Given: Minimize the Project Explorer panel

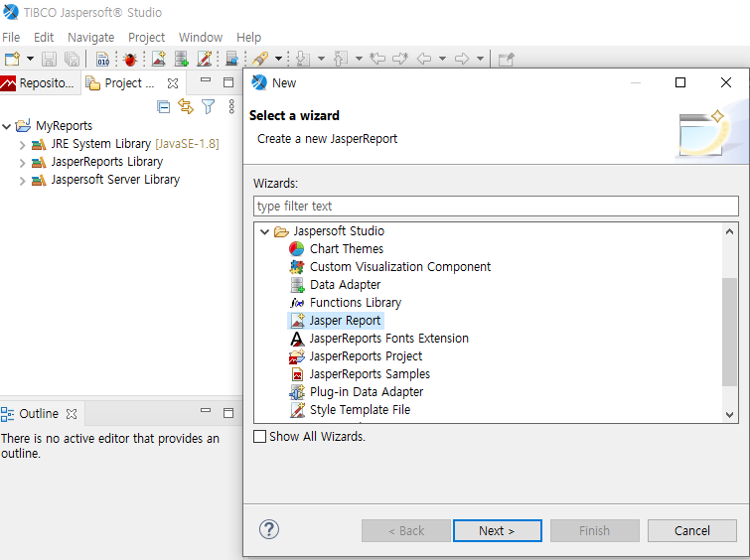Looking at the screenshot, I should pos(206,80).
